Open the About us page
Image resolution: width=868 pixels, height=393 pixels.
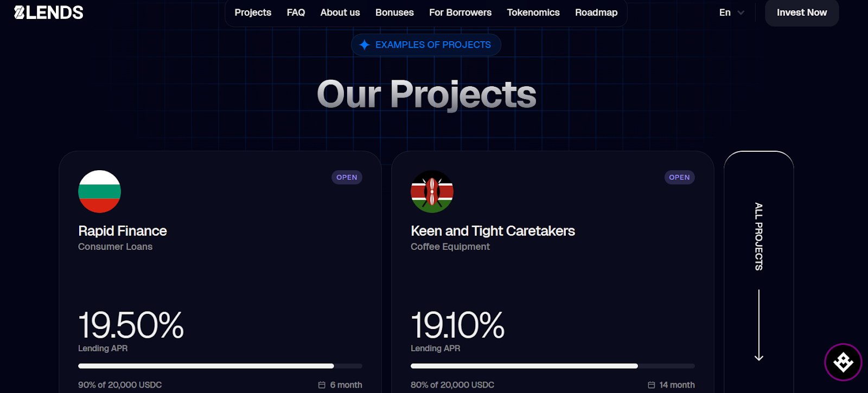click(x=340, y=12)
